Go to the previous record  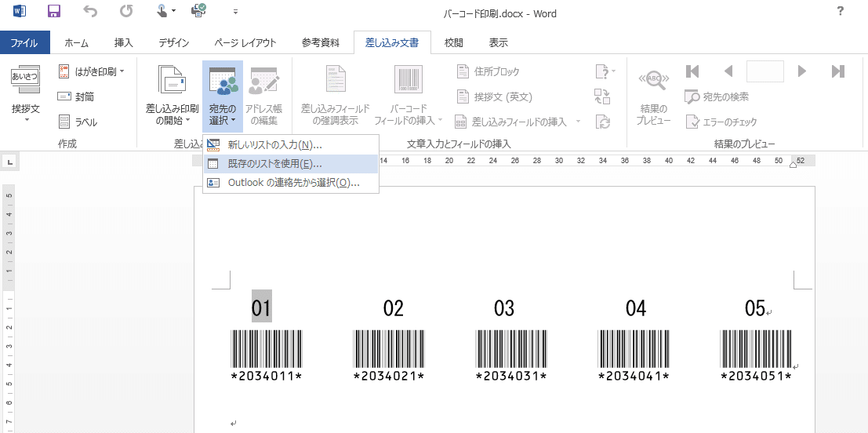click(x=728, y=71)
